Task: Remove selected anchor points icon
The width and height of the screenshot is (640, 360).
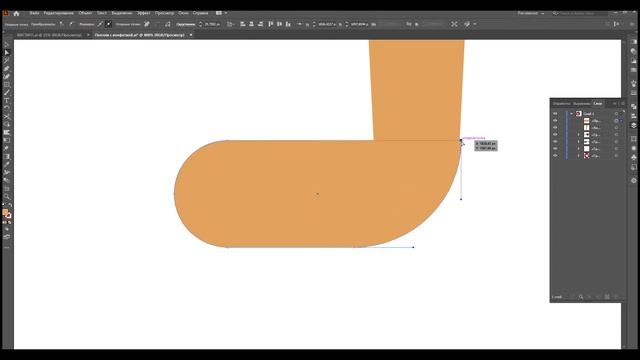Action: (147, 24)
